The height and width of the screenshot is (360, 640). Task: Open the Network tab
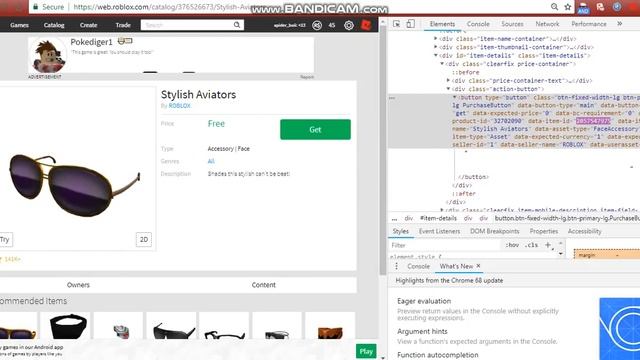click(x=547, y=24)
